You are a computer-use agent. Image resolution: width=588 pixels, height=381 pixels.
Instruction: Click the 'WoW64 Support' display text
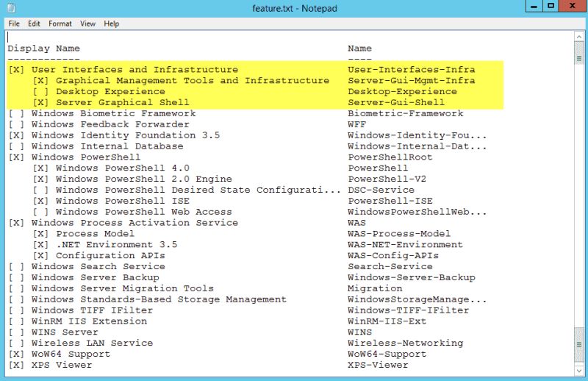pos(71,354)
